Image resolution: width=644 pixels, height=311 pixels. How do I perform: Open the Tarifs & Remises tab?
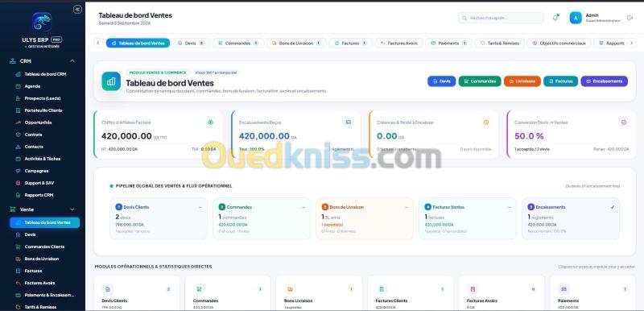coord(499,43)
